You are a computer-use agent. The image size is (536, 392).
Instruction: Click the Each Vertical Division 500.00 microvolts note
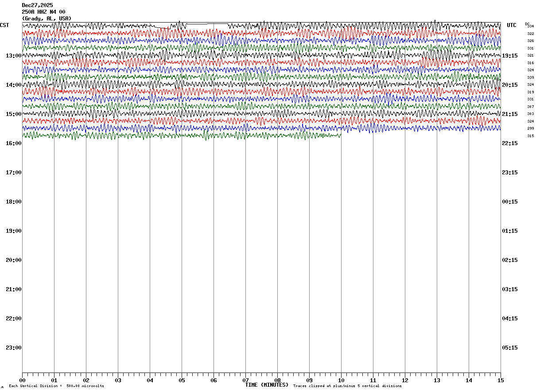[56, 386]
